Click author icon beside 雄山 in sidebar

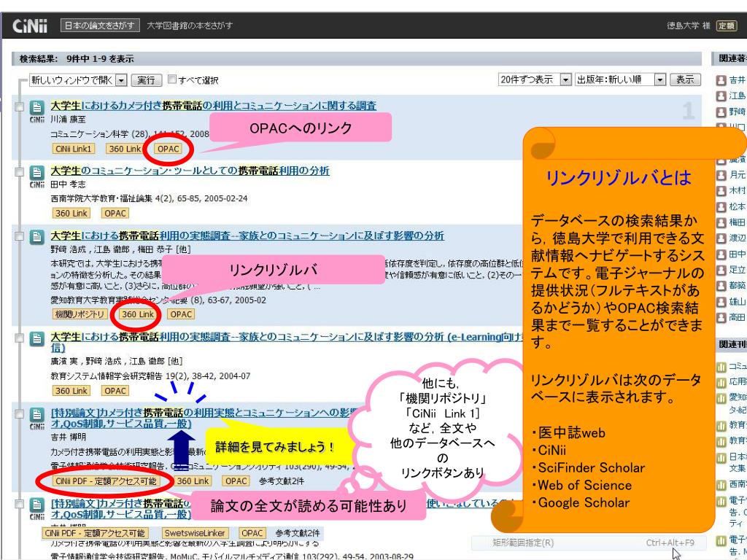coord(721,302)
